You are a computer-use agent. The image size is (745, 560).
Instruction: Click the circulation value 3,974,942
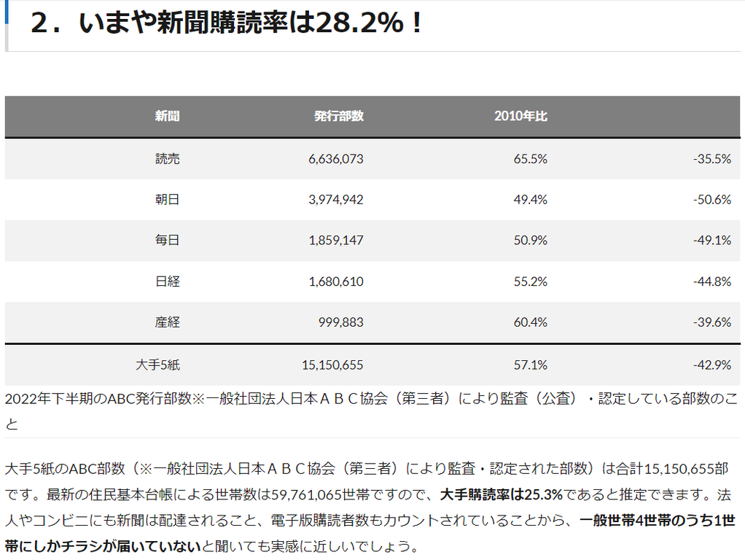click(x=336, y=199)
